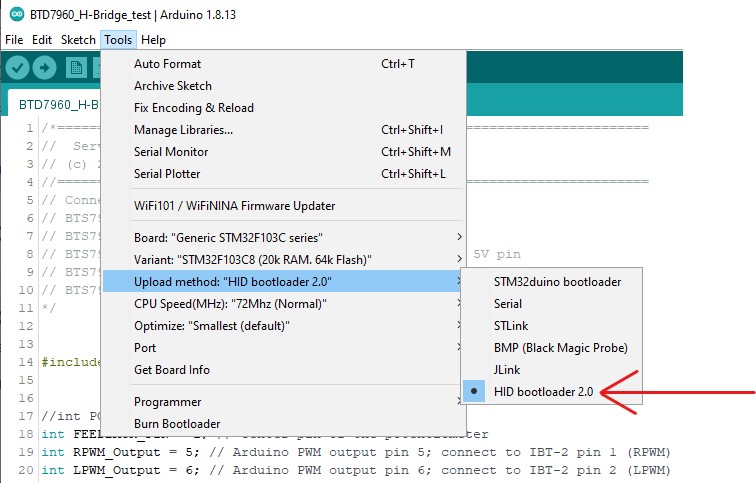This screenshot has height=483, width=756.
Task: Click Burn Bootloader entry
Action: point(284,424)
